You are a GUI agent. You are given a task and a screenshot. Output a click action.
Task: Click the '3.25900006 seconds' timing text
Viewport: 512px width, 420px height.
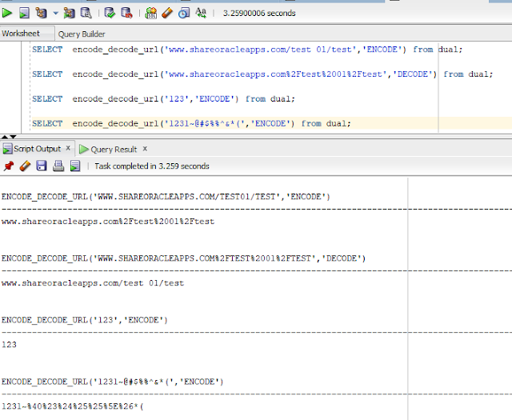pyautogui.click(x=259, y=14)
